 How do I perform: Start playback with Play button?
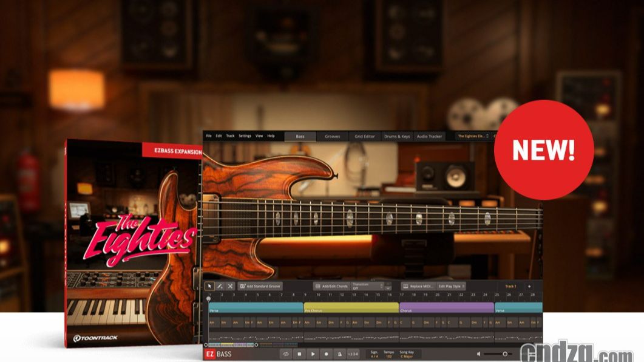(x=313, y=353)
